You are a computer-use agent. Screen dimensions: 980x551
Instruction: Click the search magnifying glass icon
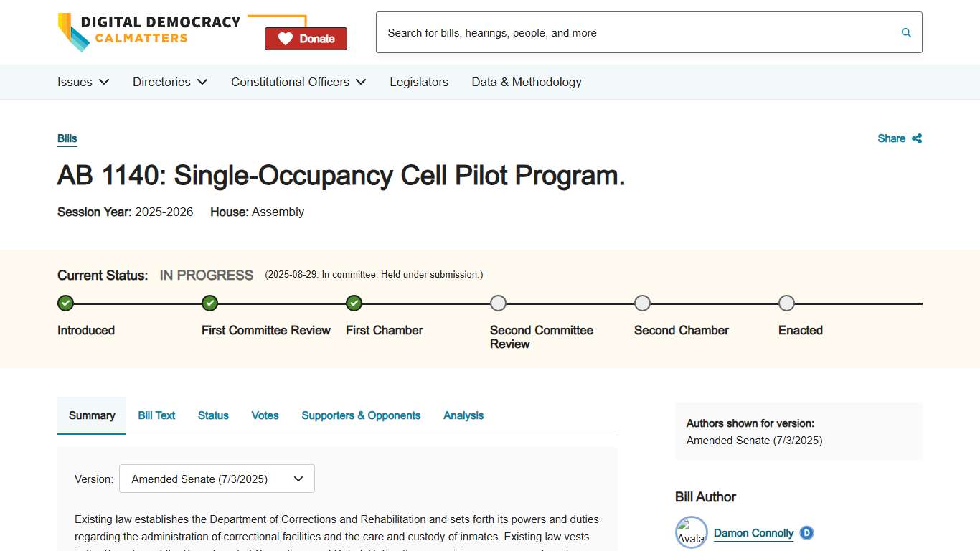click(905, 32)
